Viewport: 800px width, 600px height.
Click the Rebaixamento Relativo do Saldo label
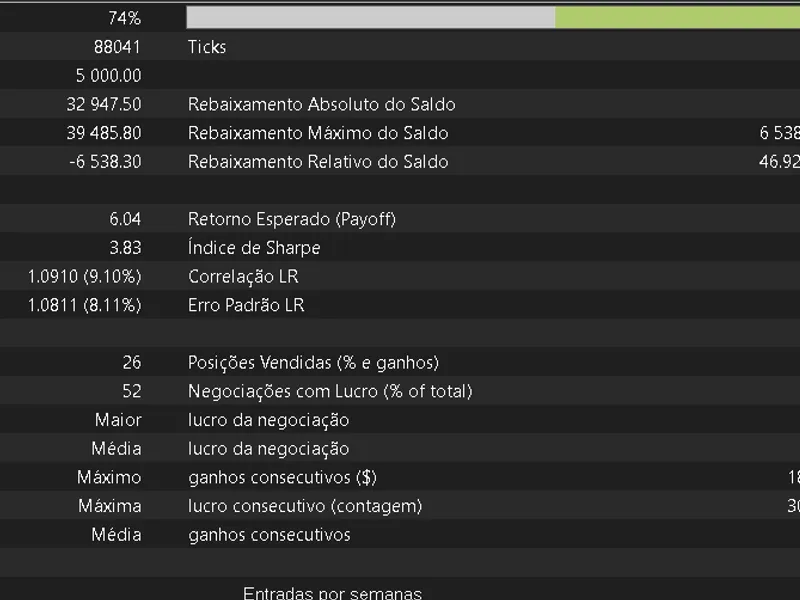coord(318,162)
